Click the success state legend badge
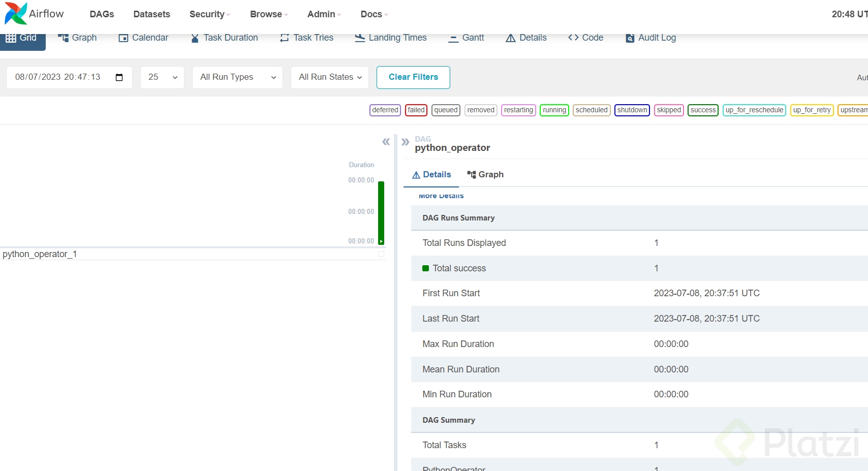Image resolution: width=868 pixels, height=471 pixels. (703, 110)
